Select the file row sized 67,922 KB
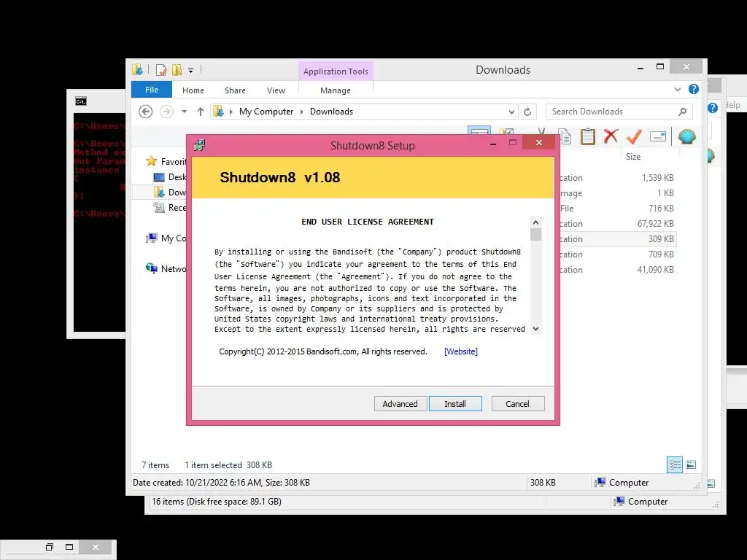This screenshot has width=747, height=560. tap(618, 223)
